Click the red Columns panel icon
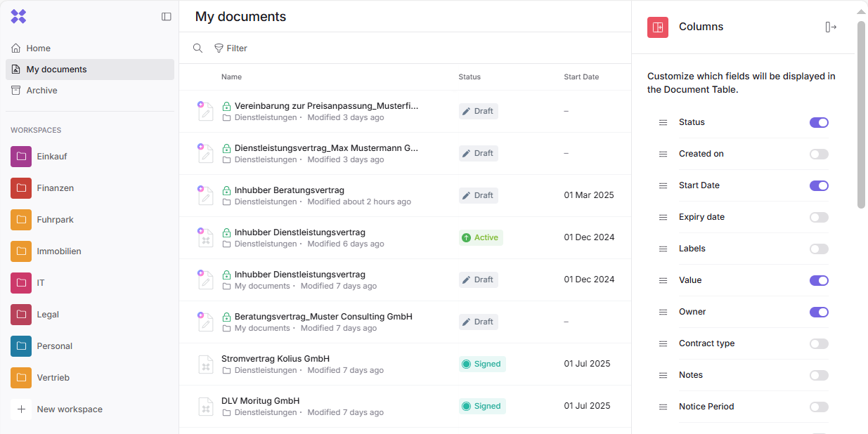Viewport: 868px width, 434px height. point(658,27)
